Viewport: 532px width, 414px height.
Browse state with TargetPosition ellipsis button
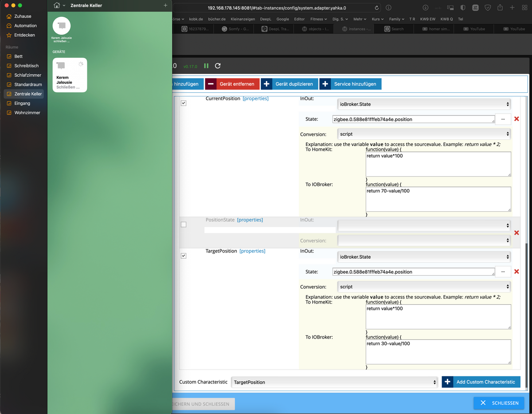click(503, 272)
